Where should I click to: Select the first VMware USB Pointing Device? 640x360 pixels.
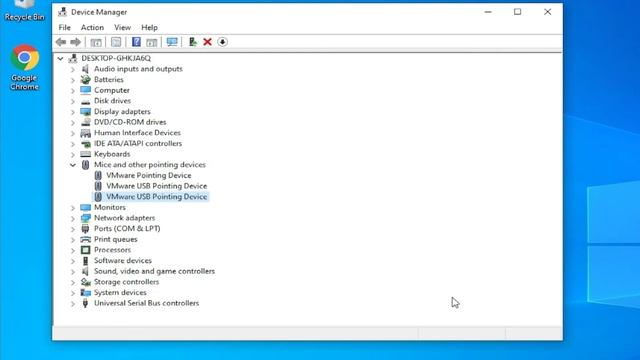[x=157, y=186]
